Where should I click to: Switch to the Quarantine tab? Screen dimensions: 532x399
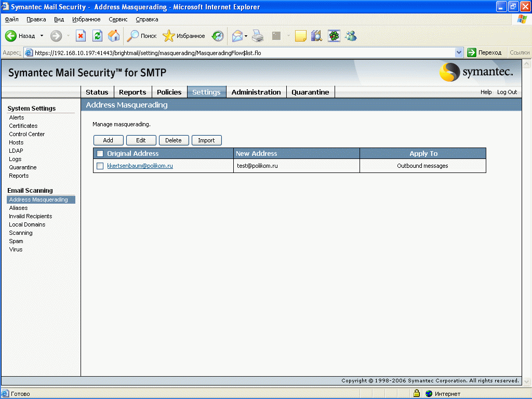(311, 92)
